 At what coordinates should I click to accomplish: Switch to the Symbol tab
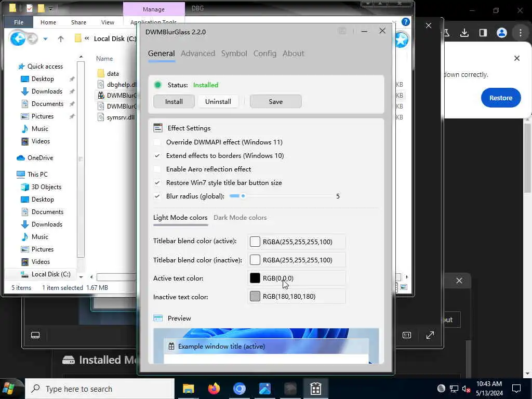pyautogui.click(x=234, y=54)
